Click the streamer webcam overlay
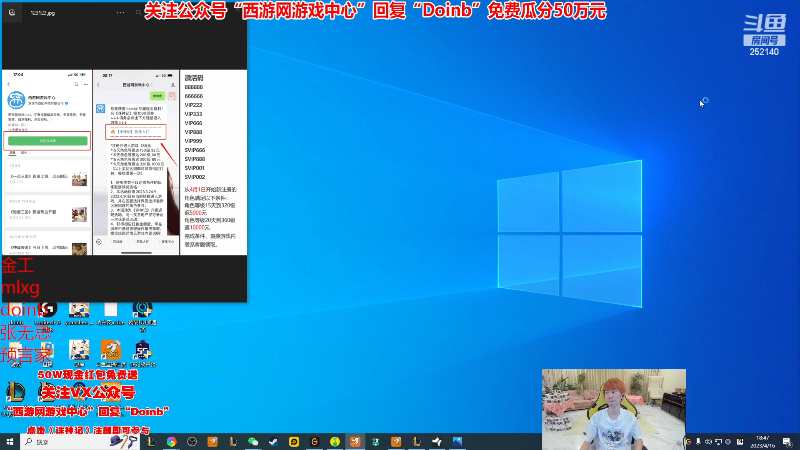The width and height of the screenshot is (800, 450). pos(614,408)
